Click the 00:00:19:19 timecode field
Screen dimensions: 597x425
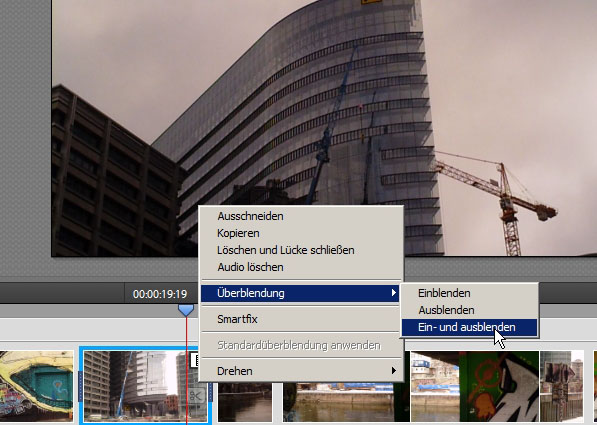click(x=160, y=294)
